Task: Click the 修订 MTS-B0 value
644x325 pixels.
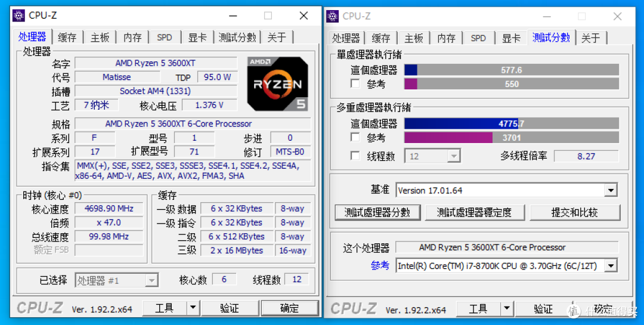Action: coord(290,151)
